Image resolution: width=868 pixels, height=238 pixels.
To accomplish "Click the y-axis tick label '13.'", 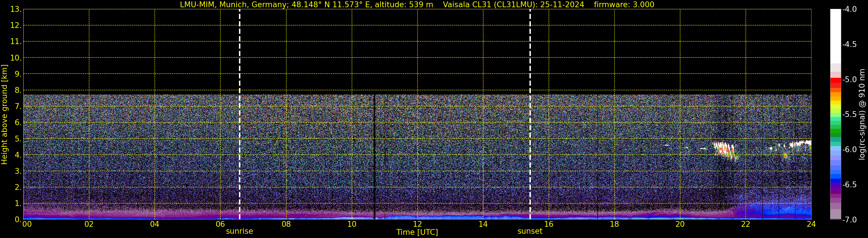I will pos(16,9).
